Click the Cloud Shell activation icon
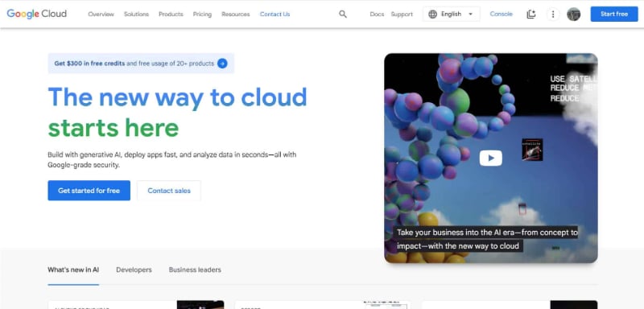 coord(531,14)
